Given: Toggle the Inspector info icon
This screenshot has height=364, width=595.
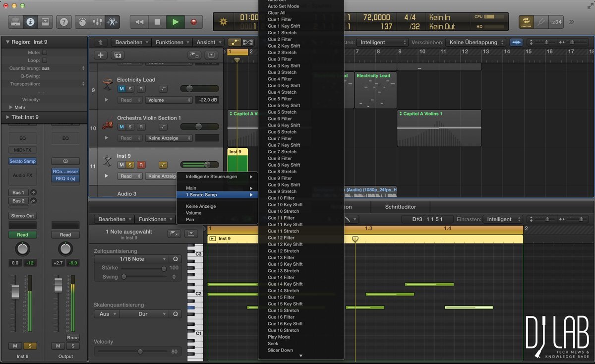Looking at the screenshot, I should [x=31, y=22].
